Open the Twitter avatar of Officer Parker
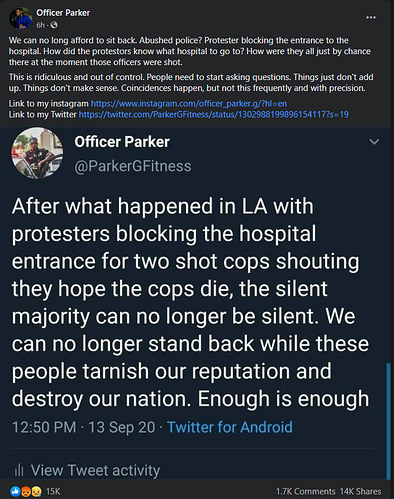 37,153
